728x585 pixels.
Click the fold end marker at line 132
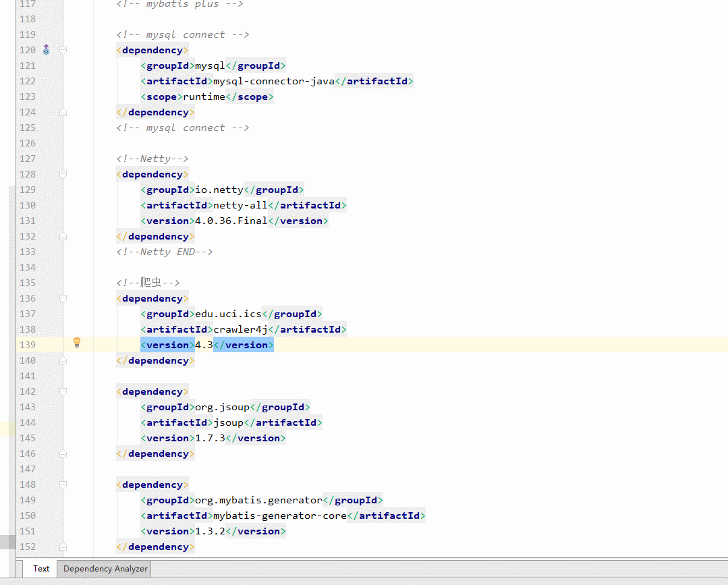click(x=63, y=236)
